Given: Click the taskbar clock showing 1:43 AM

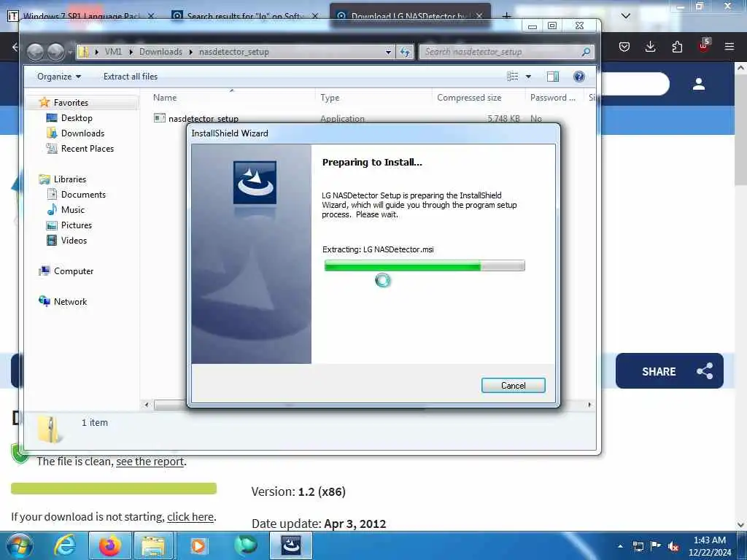Looking at the screenshot, I should (x=710, y=546).
